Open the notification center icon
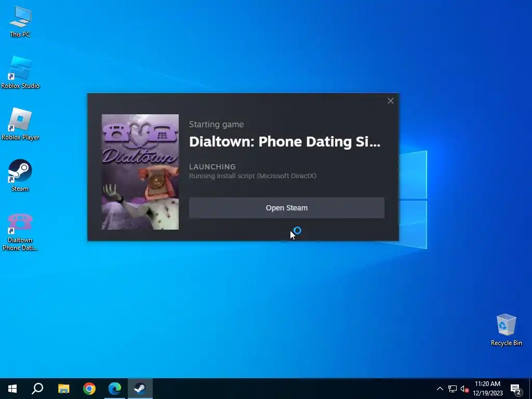 pos(516,389)
